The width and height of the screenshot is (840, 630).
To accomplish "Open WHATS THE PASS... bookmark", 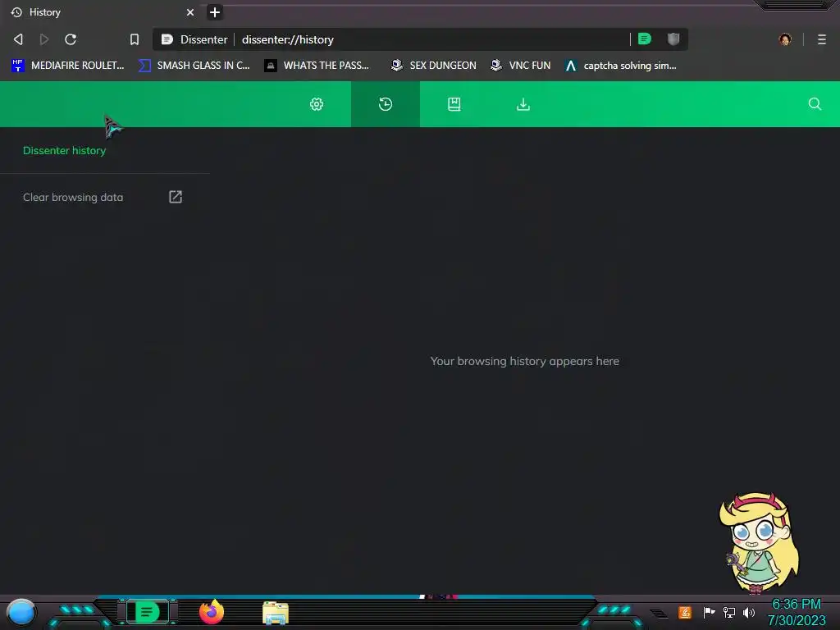I will (x=317, y=66).
